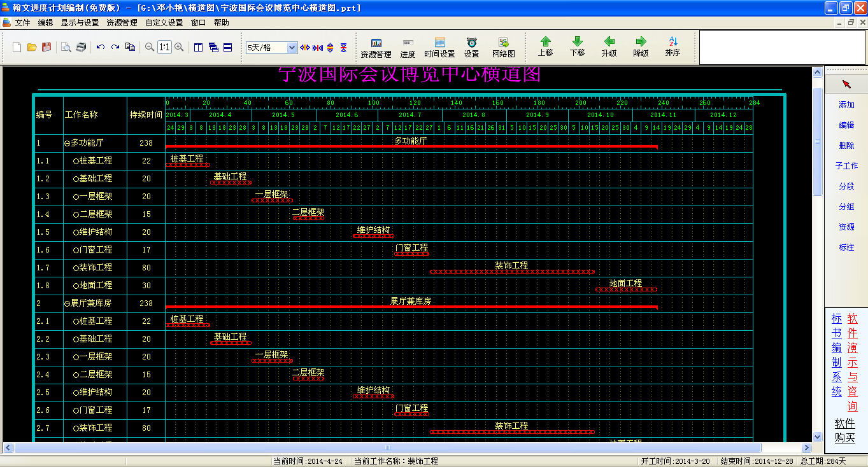Undo the last action
This screenshot has height=467, width=868.
(x=101, y=47)
